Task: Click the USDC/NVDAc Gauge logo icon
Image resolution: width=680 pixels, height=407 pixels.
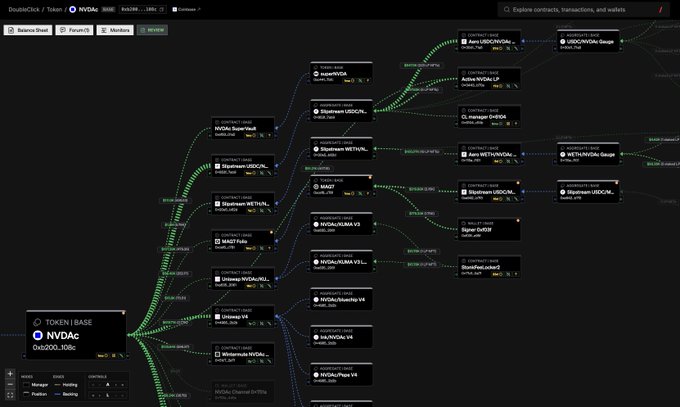Action: tap(562, 42)
